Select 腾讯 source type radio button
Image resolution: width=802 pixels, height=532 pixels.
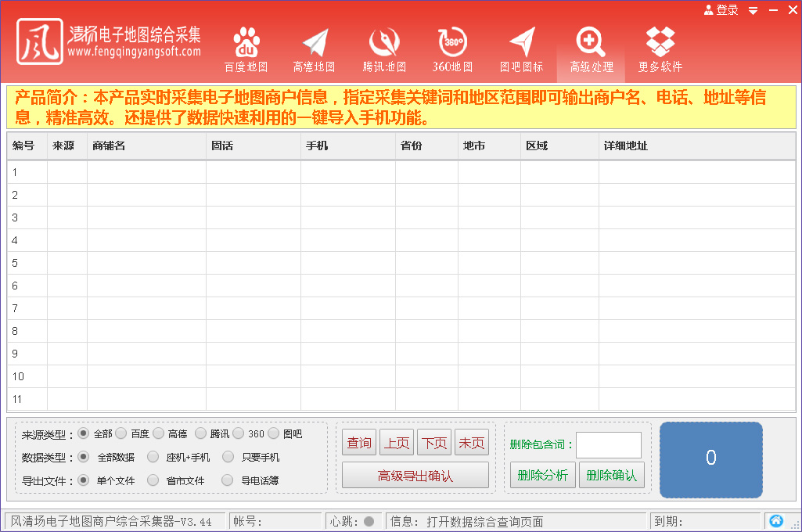(x=200, y=433)
